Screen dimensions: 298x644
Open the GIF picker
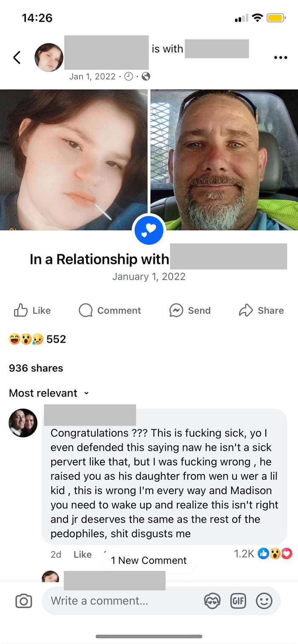click(x=238, y=601)
